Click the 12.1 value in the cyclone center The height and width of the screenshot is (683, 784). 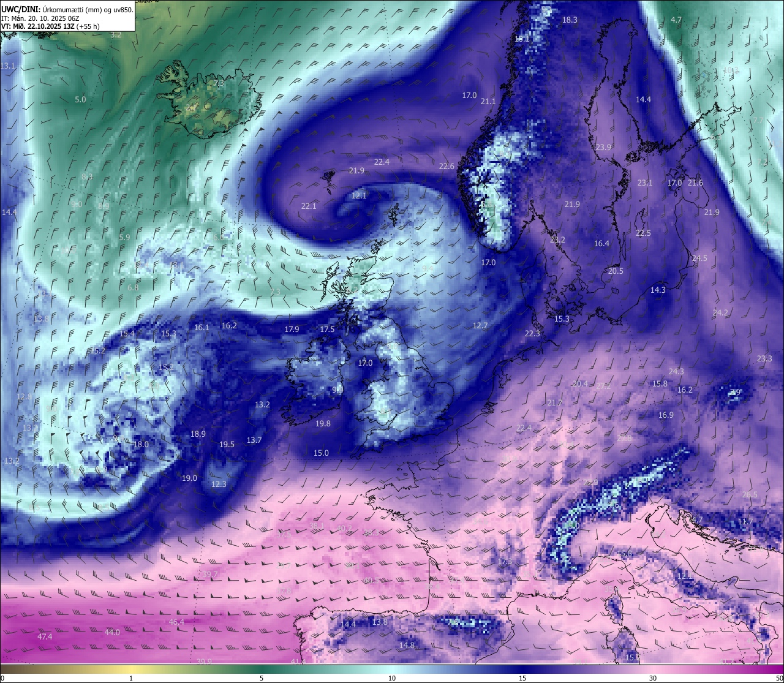coord(359,196)
